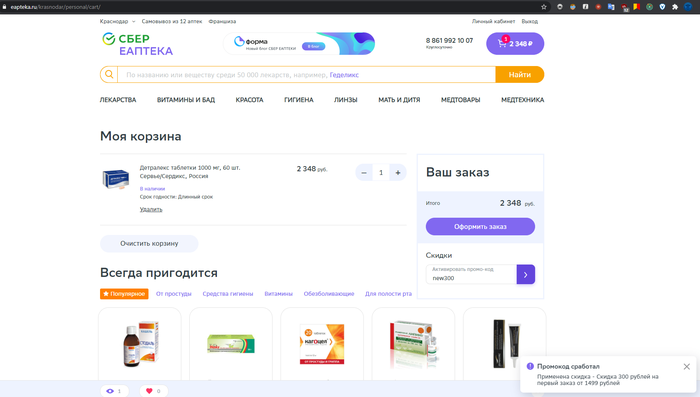Expand the Краснодар city dropdown

[117, 21]
